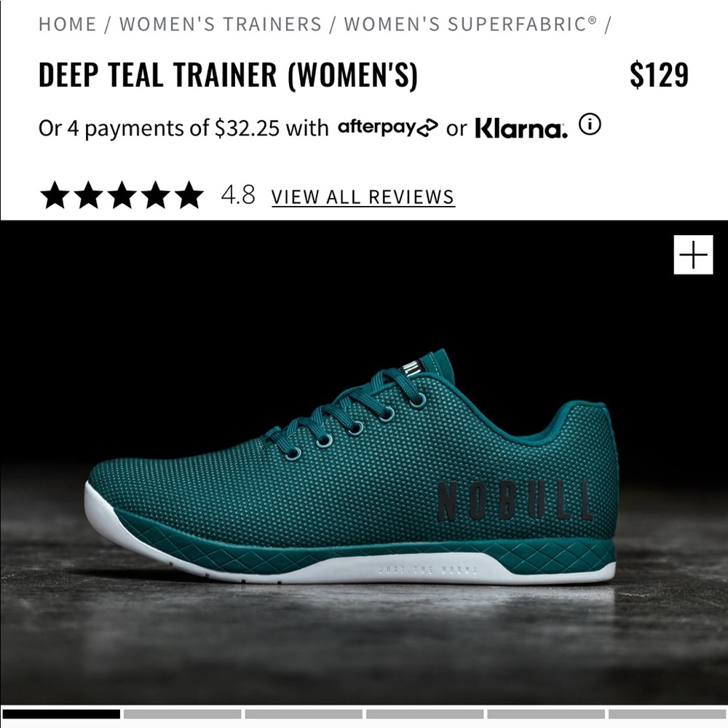Viewport: 728px width, 728px height.
Task: Click Deep Teal Trainer product title
Action: [228, 75]
